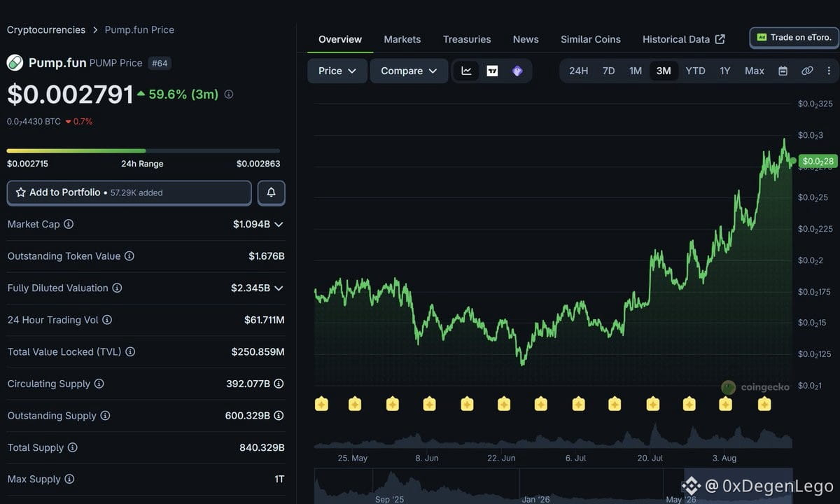This screenshot has height=504, width=840.
Task: Click the Market Cap info icon
Action: tap(69, 224)
